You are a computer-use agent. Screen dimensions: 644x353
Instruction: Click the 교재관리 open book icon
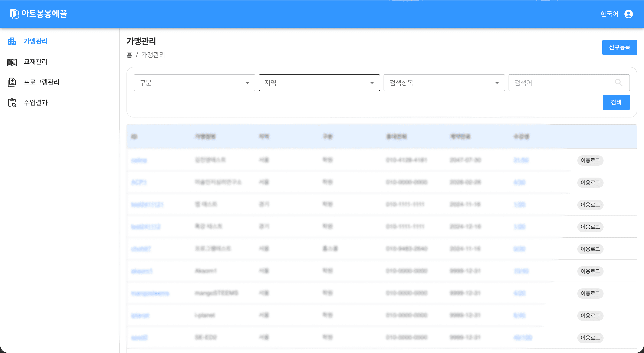pyautogui.click(x=12, y=62)
